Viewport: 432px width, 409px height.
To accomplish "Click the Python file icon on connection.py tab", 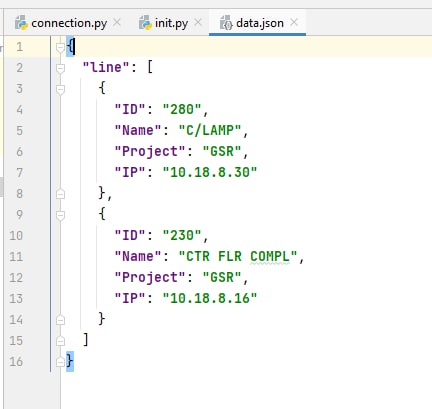I will coord(21,23).
